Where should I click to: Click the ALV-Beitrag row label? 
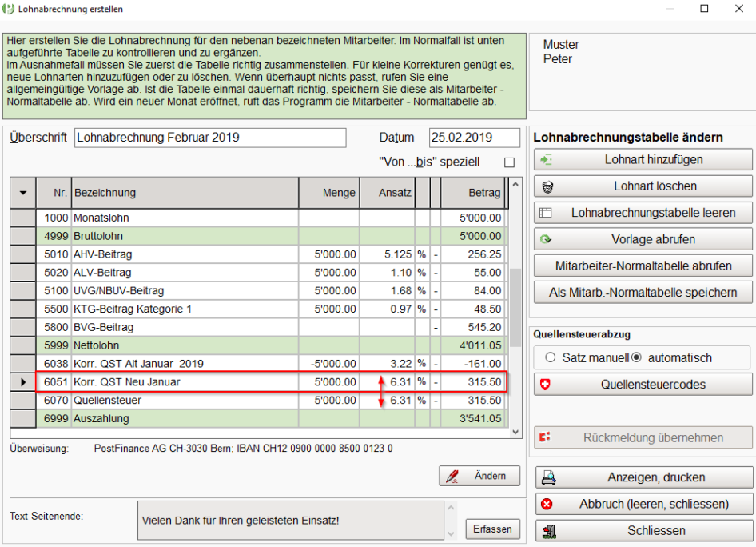pyautogui.click(x=102, y=273)
